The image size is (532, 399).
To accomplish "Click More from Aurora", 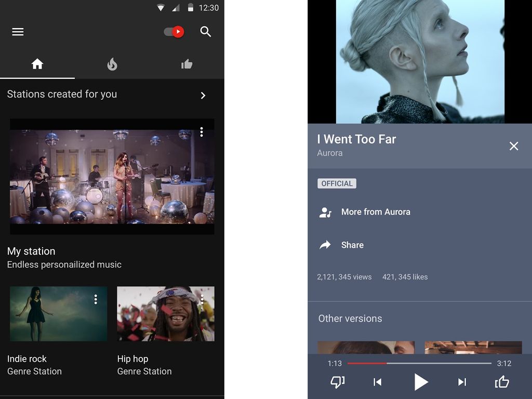I will click(375, 212).
